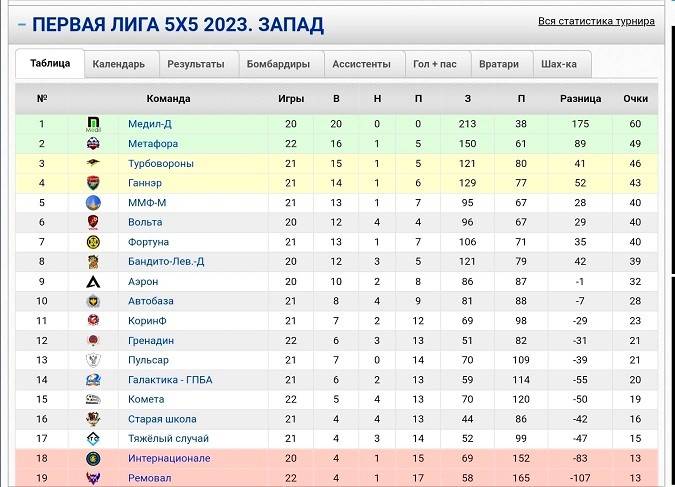
Task: Switch to the Календарь tab
Action: click(x=119, y=64)
